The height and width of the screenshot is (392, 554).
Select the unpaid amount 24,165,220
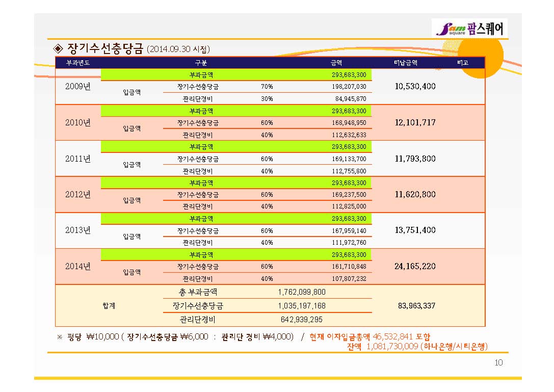click(415, 266)
